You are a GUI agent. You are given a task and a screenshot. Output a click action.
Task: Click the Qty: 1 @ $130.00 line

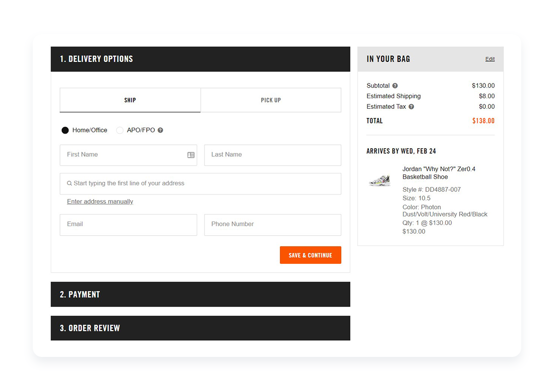point(427,223)
